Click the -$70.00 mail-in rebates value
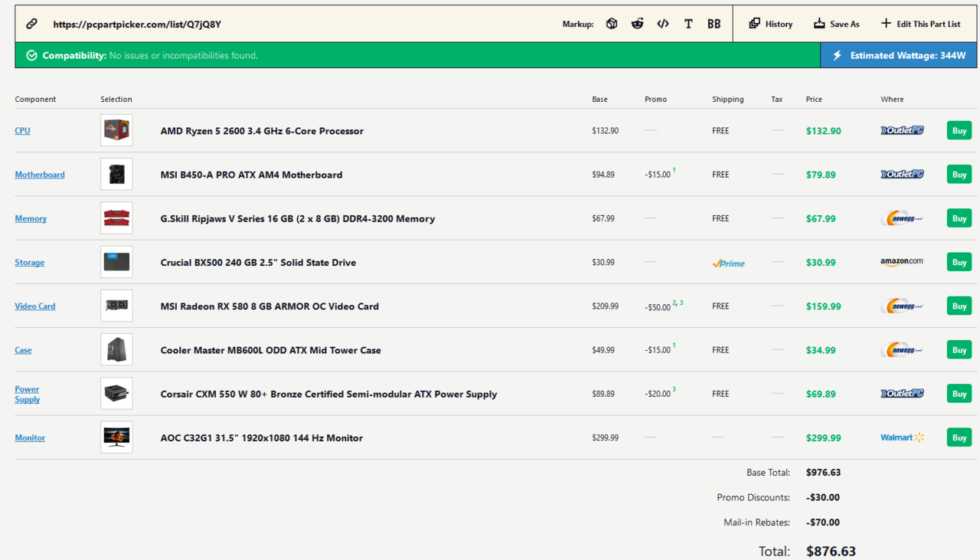Viewport: 980px width, 560px height. 823,522
